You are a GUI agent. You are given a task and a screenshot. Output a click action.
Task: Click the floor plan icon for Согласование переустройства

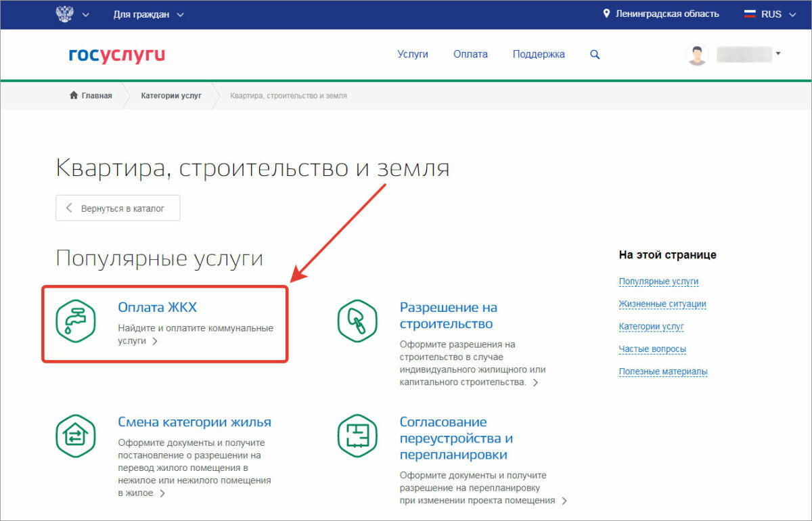point(357,435)
